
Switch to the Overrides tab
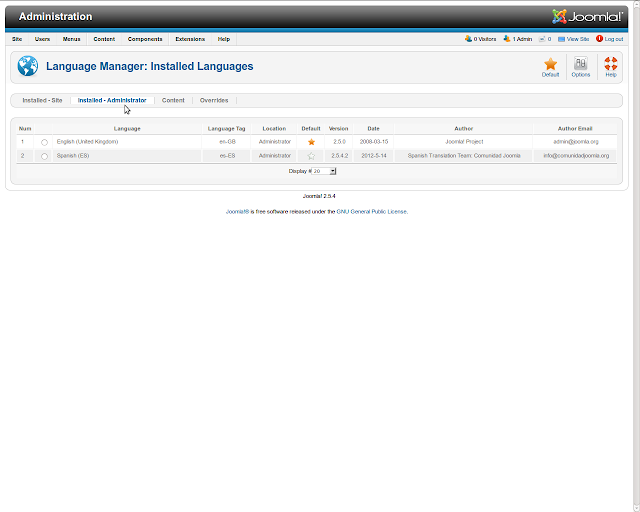click(x=214, y=100)
